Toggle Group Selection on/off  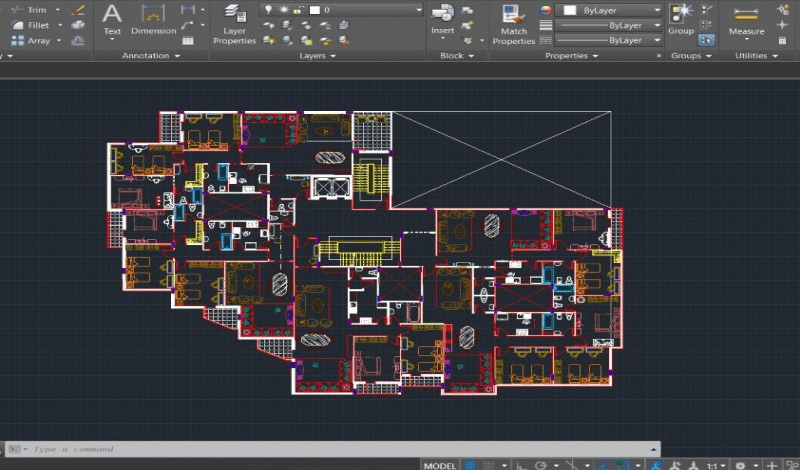point(707,40)
